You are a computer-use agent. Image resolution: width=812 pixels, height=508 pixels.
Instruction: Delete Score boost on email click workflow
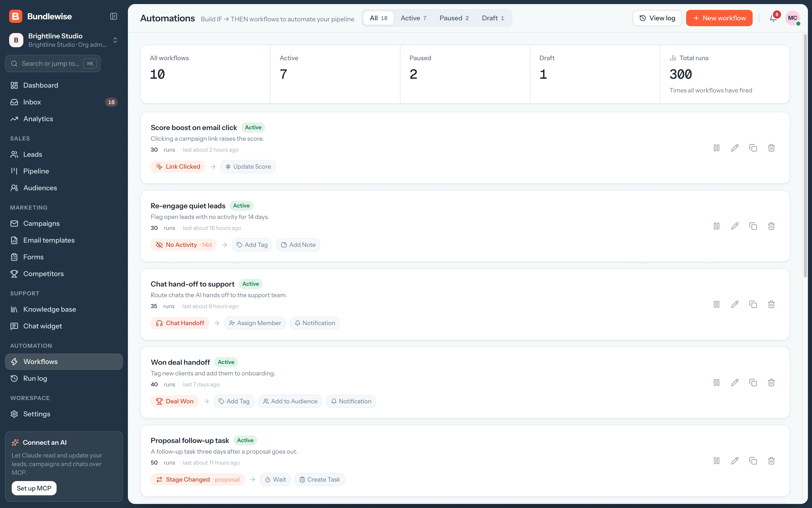(771, 148)
